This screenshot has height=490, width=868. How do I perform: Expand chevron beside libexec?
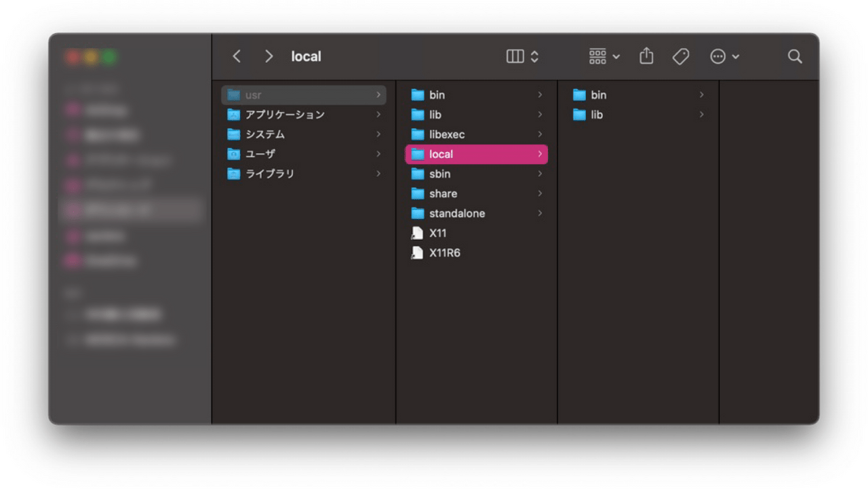tap(540, 134)
